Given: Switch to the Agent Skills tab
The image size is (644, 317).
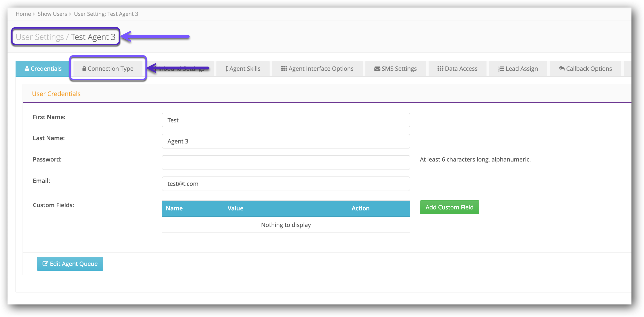Looking at the screenshot, I should pyautogui.click(x=243, y=69).
